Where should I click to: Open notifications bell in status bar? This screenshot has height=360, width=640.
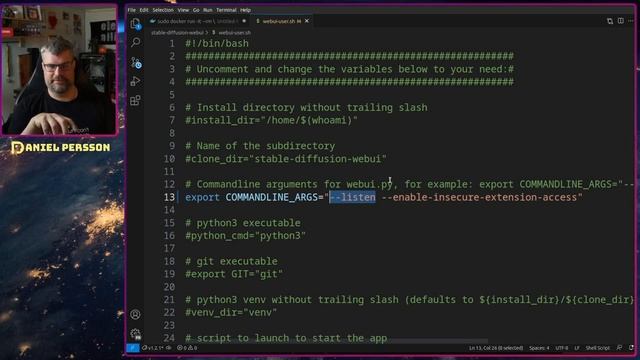(x=631, y=348)
